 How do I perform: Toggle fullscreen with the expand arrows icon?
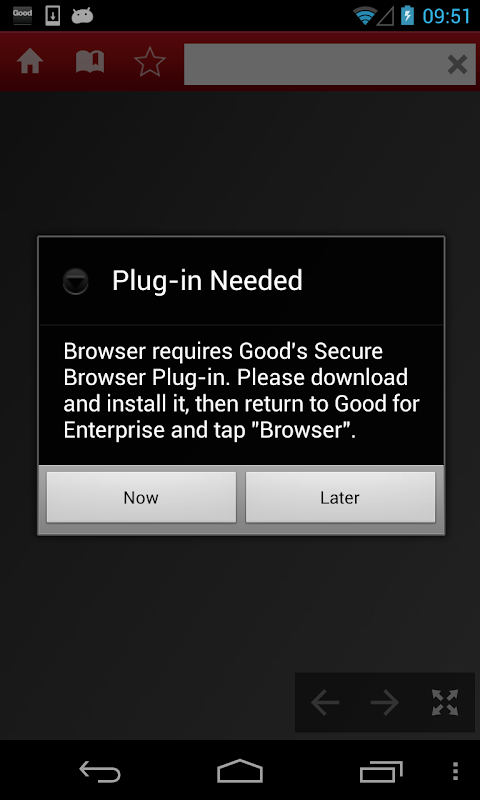445,703
